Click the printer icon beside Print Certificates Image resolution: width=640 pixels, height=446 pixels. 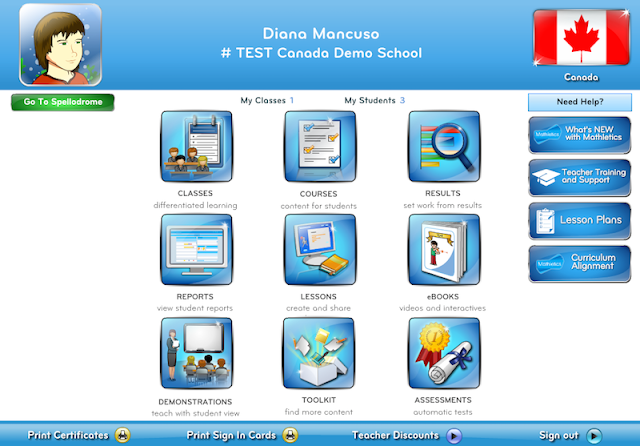(x=122, y=435)
